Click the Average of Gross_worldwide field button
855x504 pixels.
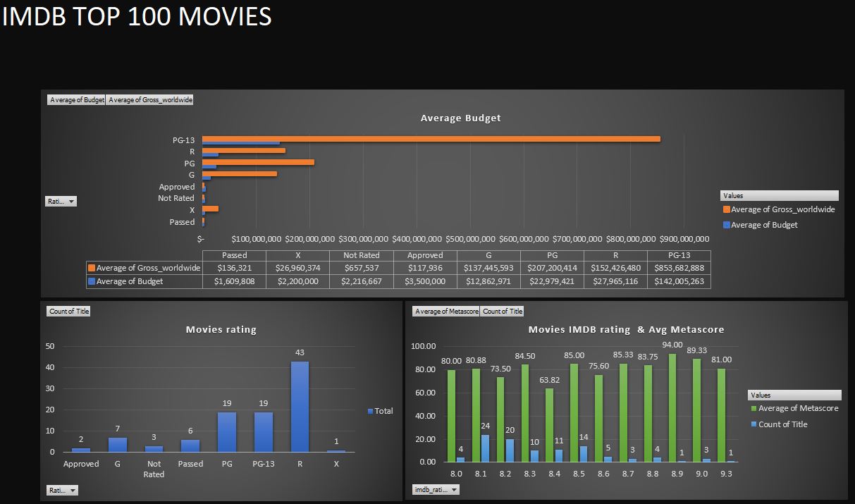click(150, 99)
